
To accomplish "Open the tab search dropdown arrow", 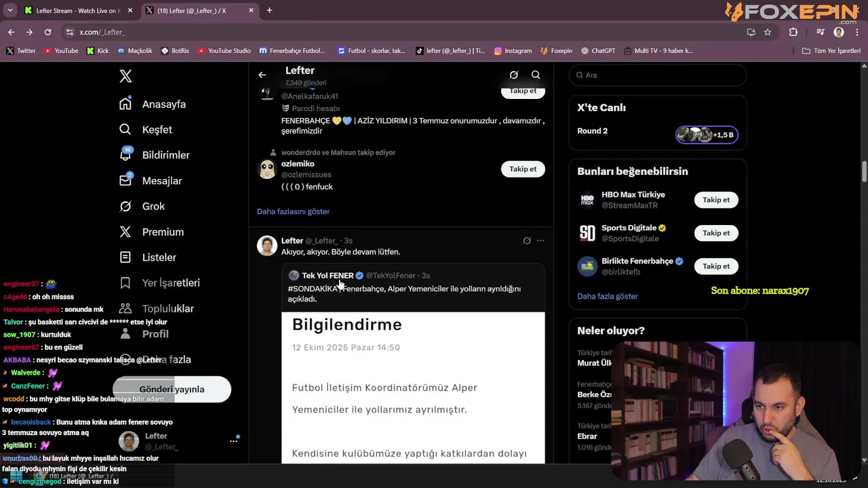I will coord(10,11).
